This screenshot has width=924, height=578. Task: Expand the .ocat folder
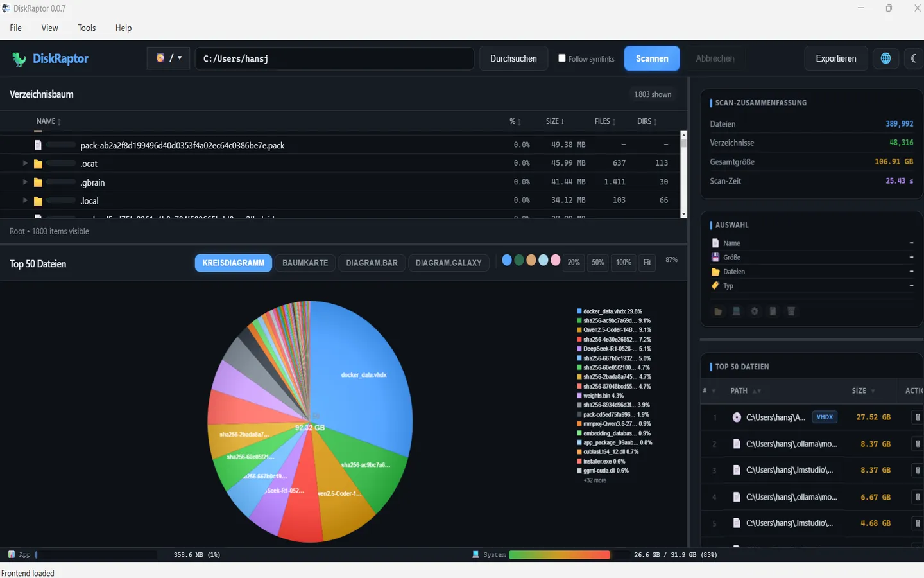click(x=25, y=164)
